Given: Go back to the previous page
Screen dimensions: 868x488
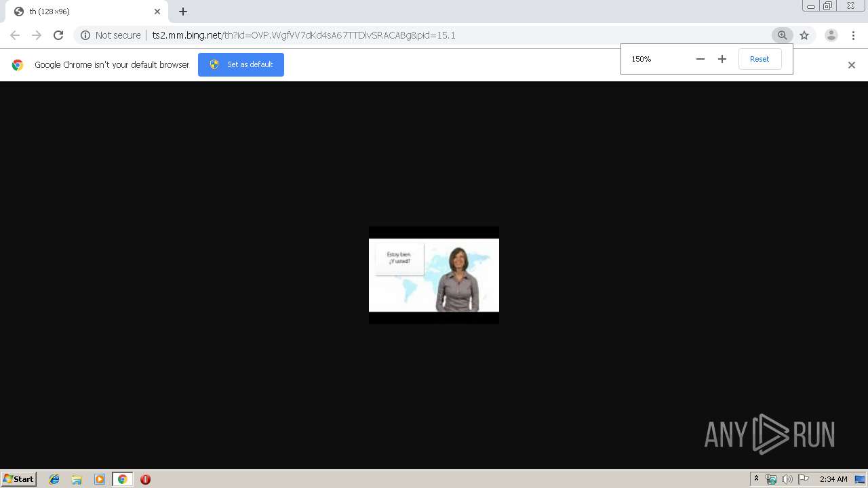Looking at the screenshot, I should (15, 35).
